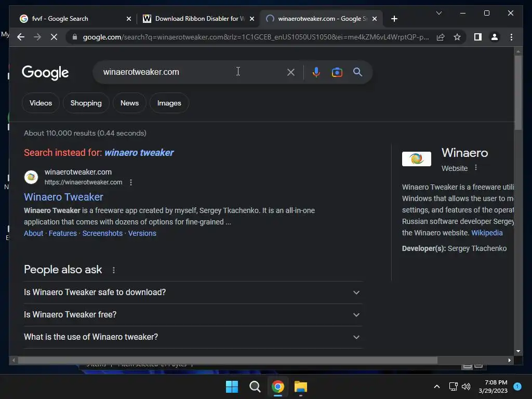532x399 pixels.
Task: Clear the Google search box
Action: point(291,72)
